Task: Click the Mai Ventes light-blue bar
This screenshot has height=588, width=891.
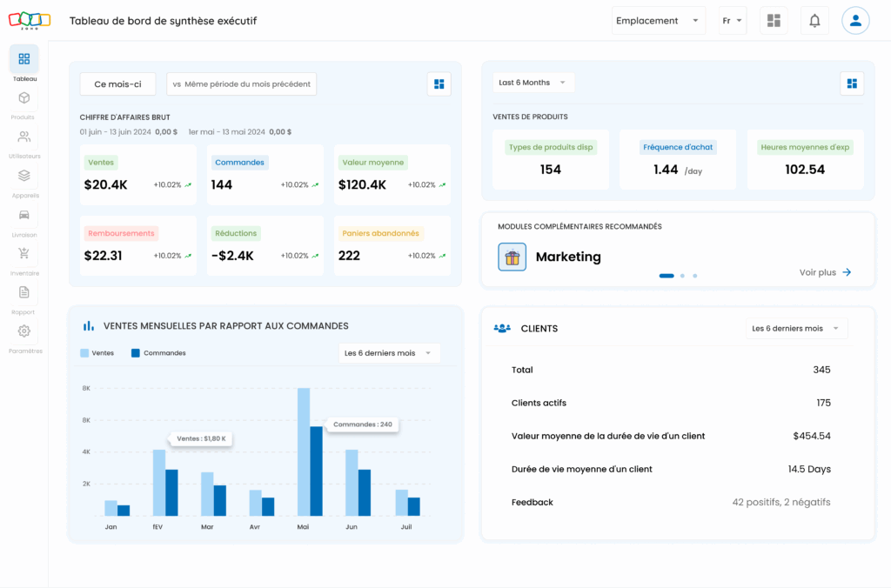Action: [x=304, y=451]
